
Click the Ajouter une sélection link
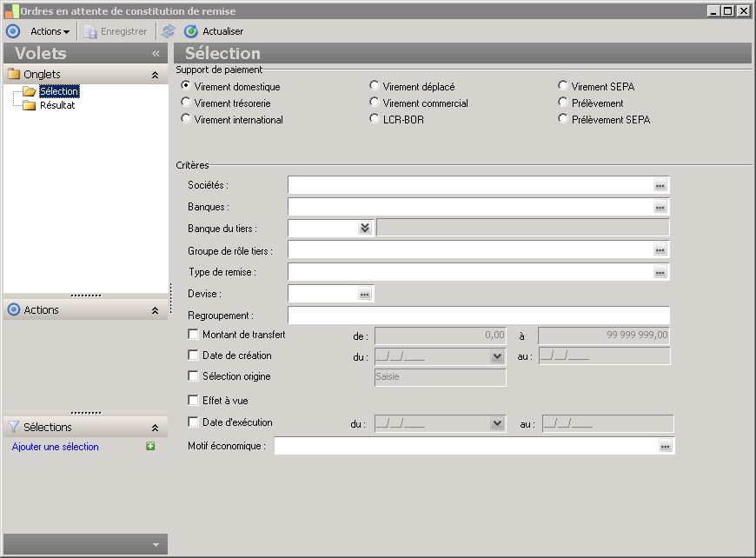(56, 447)
